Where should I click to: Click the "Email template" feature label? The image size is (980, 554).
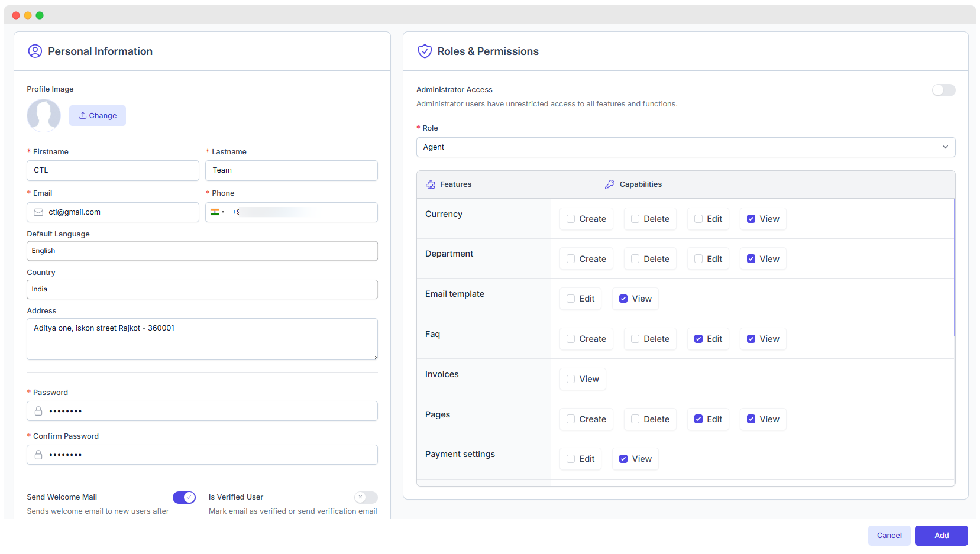(455, 294)
